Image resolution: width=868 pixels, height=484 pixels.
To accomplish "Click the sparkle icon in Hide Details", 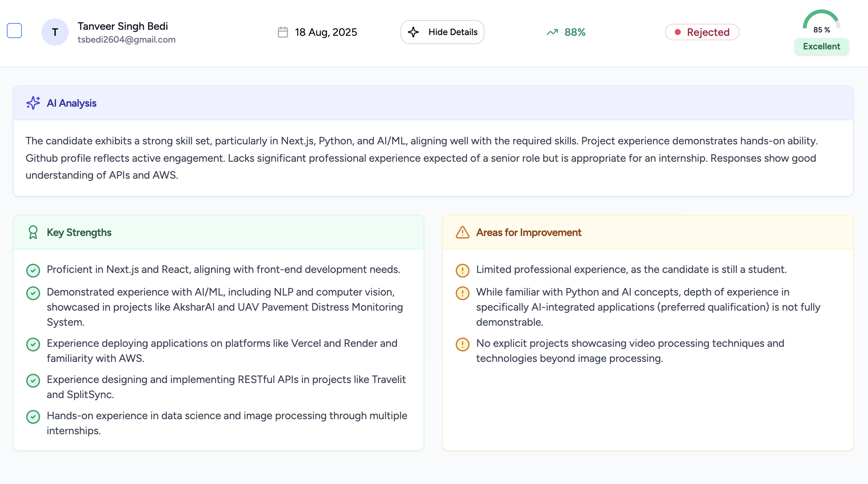I will coord(413,32).
